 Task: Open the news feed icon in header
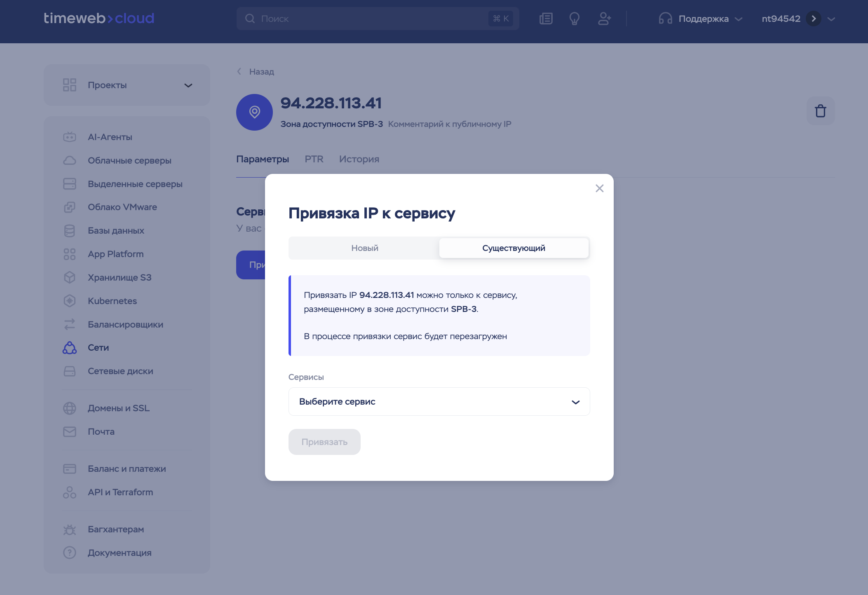pos(546,19)
